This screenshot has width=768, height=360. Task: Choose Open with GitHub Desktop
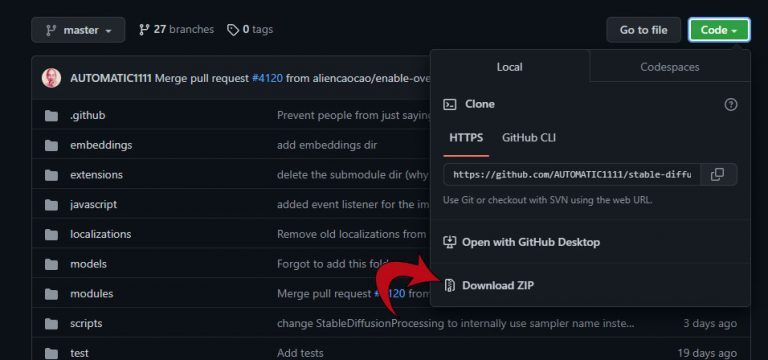530,242
